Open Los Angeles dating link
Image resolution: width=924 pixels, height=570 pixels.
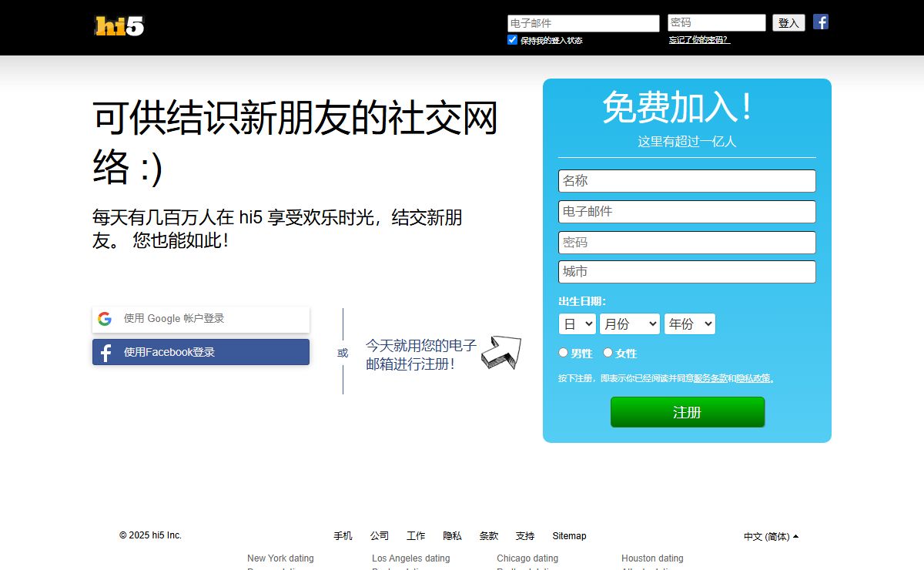[410, 558]
